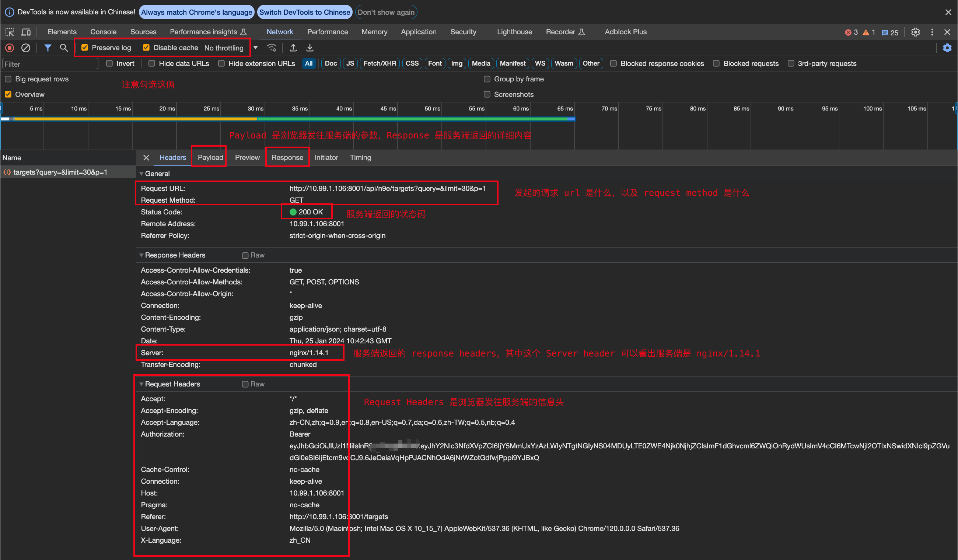Viewport: 958px width, 560px height.
Task: Switch to the Payload tab
Action: click(210, 157)
